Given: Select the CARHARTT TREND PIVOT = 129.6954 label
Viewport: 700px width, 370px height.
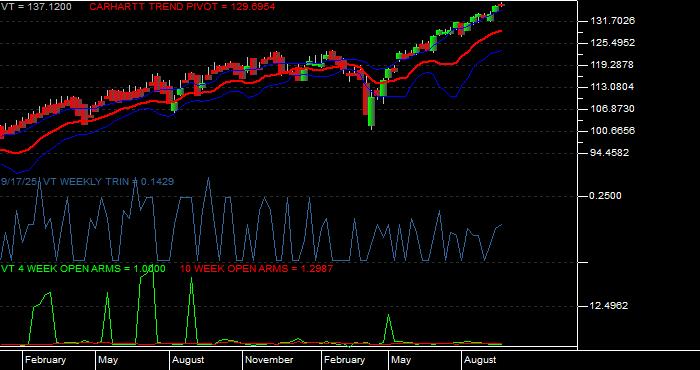Looking at the screenshot, I should coord(182,7).
